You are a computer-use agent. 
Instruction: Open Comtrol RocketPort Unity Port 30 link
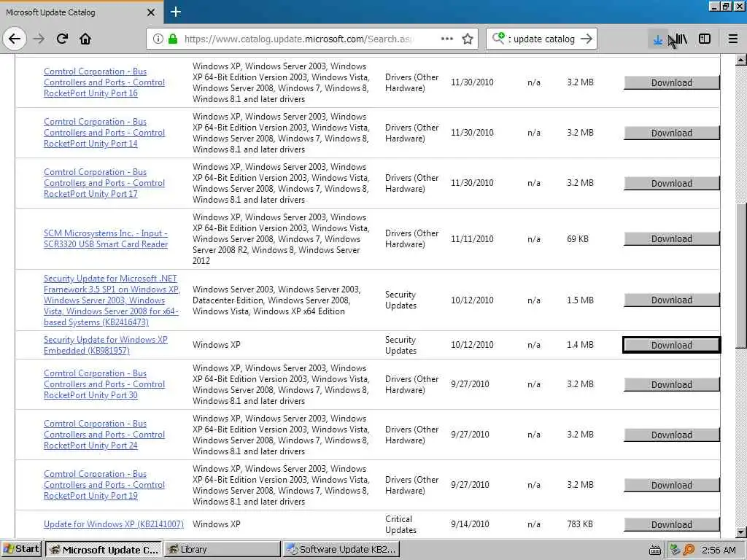pyautogui.click(x=104, y=384)
